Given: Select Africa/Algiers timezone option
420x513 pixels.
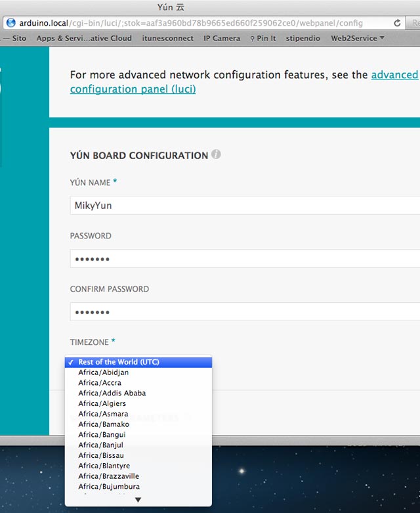Looking at the screenshot, I should tap(102, 403).
